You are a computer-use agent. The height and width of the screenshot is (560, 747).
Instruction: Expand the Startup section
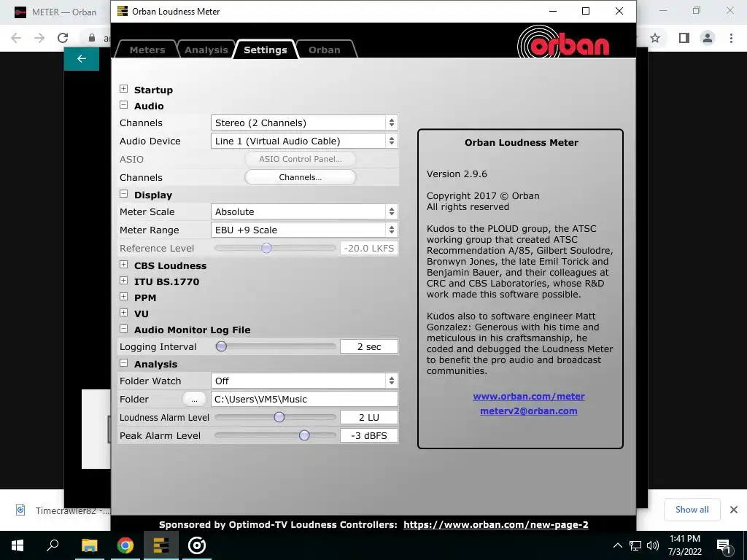point(123,89)
